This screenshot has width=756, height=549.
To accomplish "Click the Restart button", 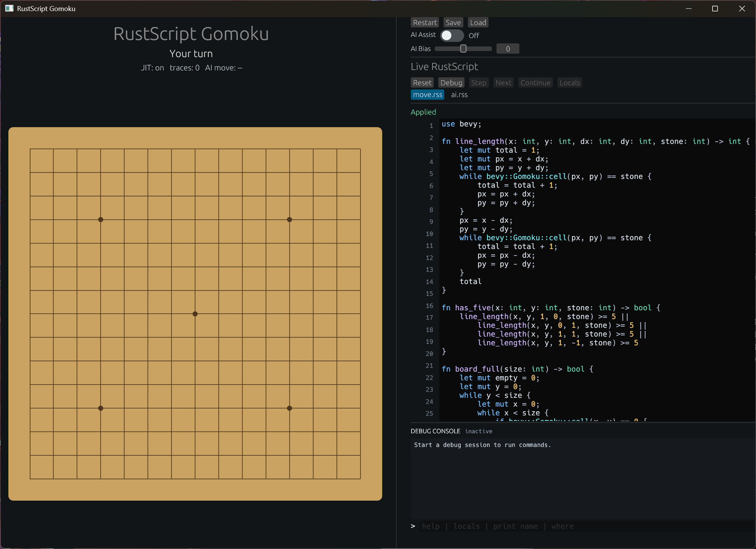I will [425, 22].
